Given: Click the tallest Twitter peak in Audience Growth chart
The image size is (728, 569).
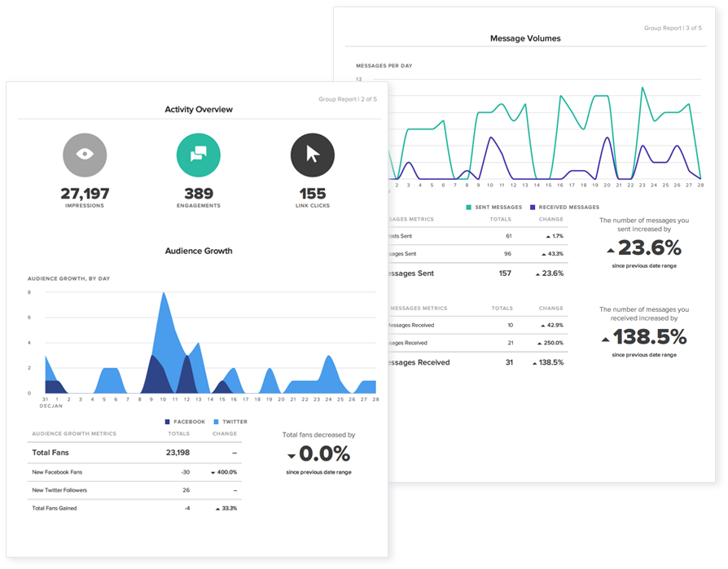Looking at the screenshot, I should 164,294.
